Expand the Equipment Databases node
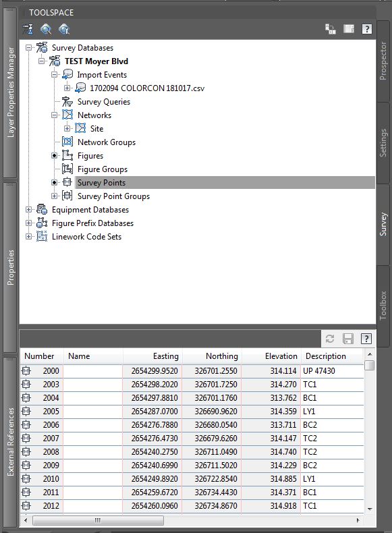392x533 pixels. (x=29, y=209)
